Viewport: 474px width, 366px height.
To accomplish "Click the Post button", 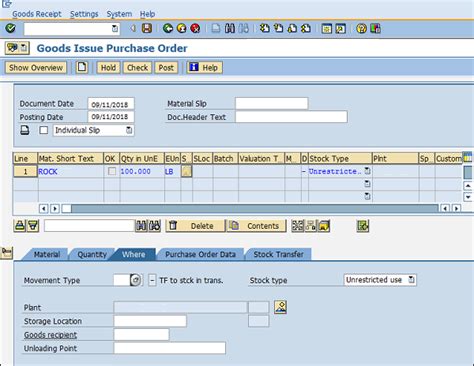I will tap(166, 68).
